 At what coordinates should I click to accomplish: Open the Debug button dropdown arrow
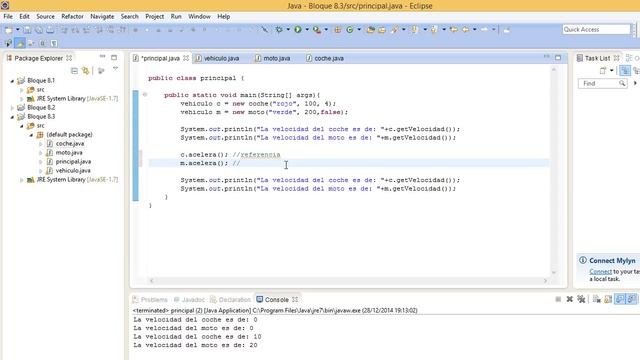tap(288, 30)
